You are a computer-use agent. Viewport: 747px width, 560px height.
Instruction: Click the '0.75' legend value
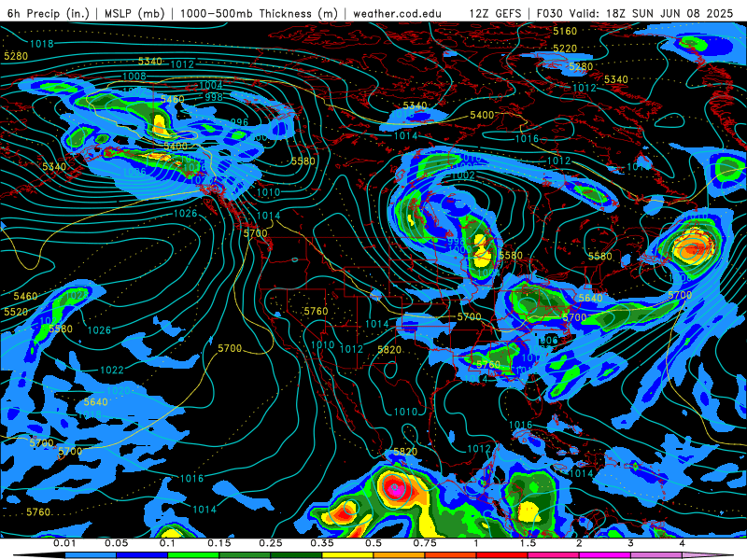pyautogui.click(x=425, y=543)
